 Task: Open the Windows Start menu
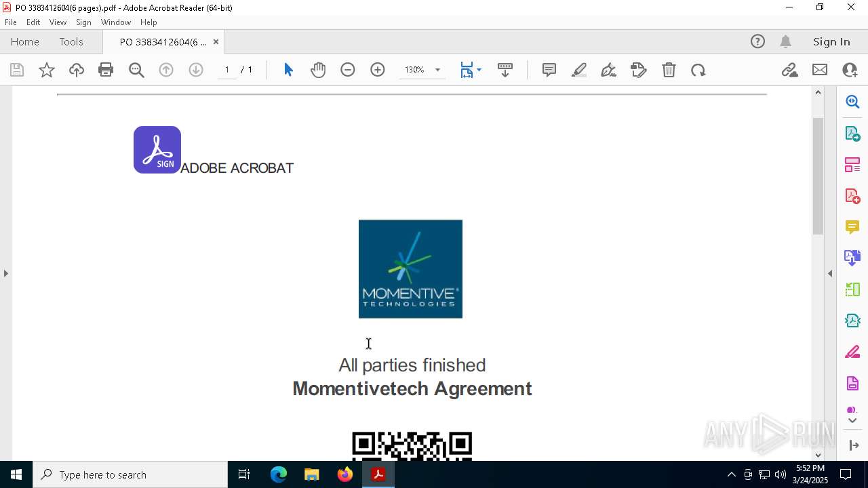point(16,474)
